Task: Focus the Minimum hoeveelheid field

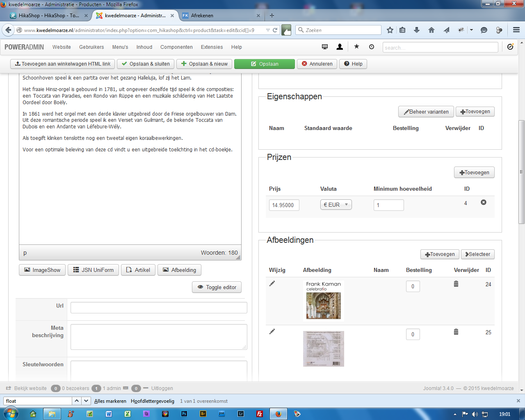Action: click(389, 205)
